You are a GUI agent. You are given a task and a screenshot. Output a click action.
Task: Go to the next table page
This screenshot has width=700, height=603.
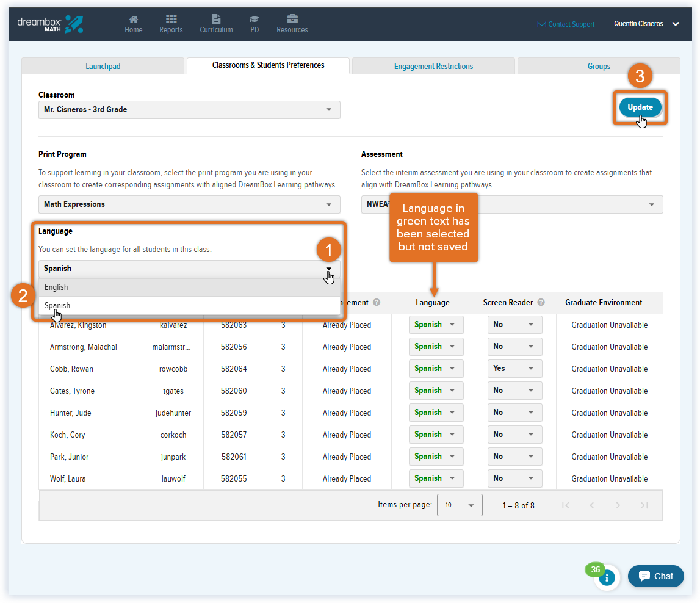(618, 505)
